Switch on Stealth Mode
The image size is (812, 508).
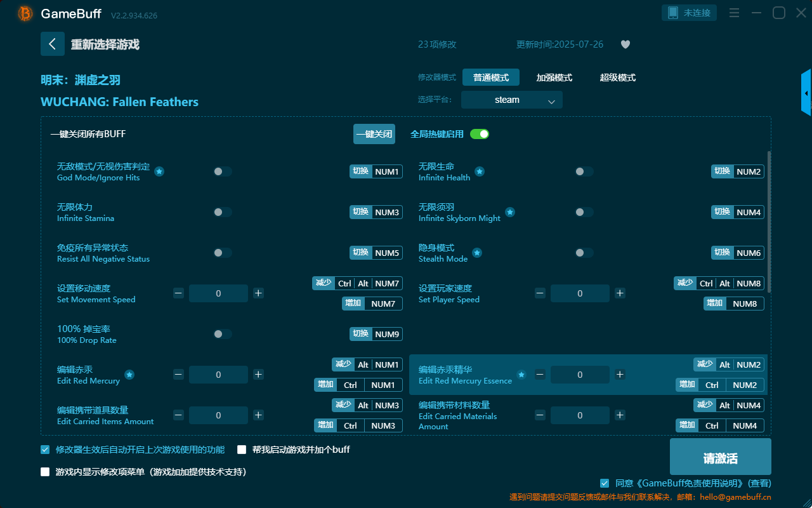pos(584,253)
